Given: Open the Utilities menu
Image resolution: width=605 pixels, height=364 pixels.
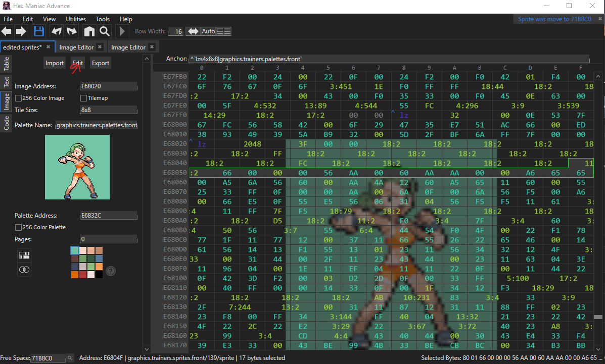Looking at the screenshot, I should [x=76, y=19].
